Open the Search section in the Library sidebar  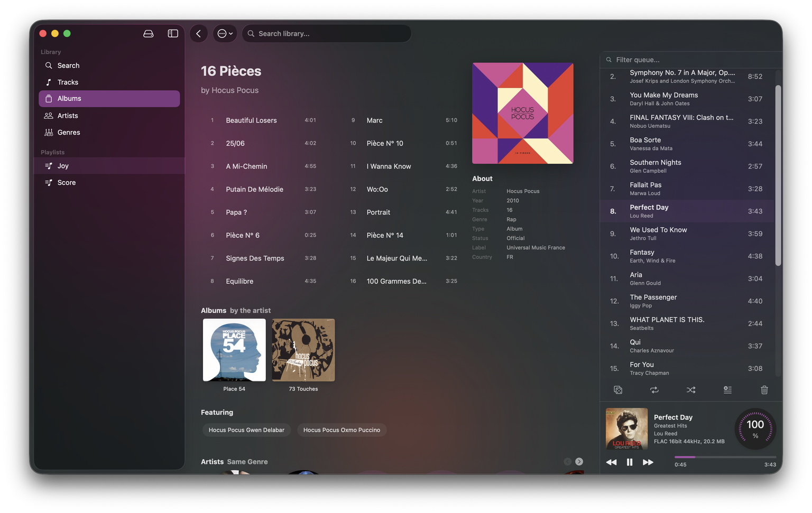click(68, 65)
